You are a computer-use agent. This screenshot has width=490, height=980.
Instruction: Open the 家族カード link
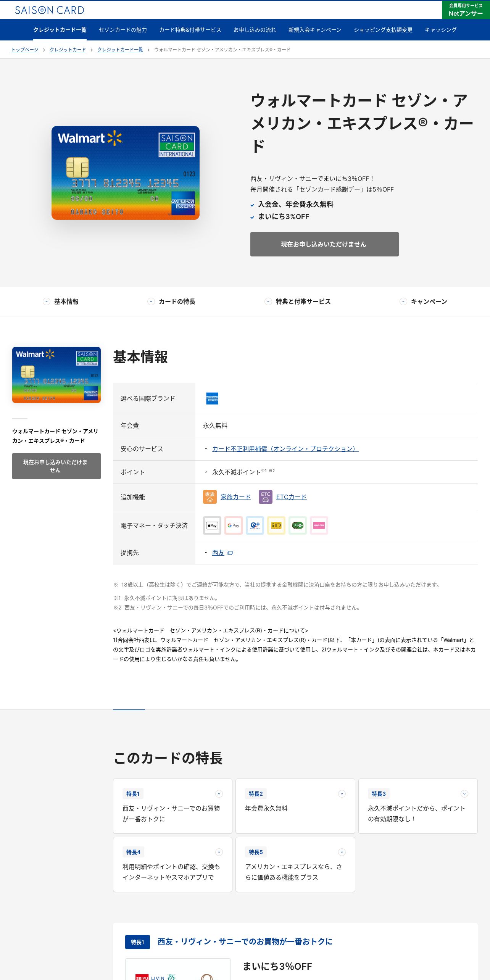point(236,497)
